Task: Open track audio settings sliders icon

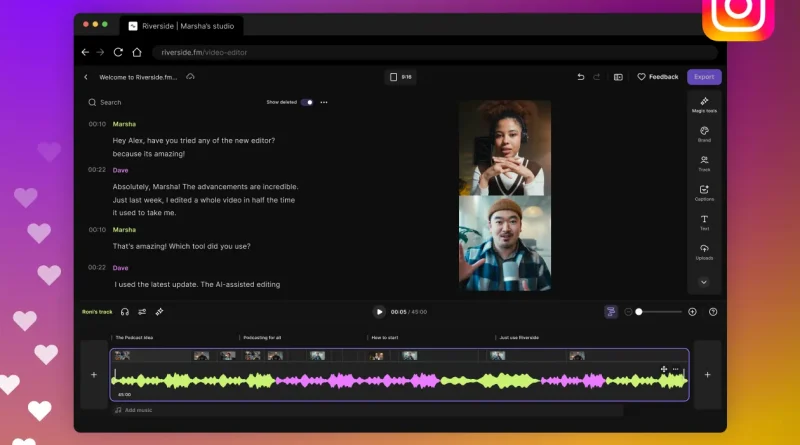Action: [142, 312]
